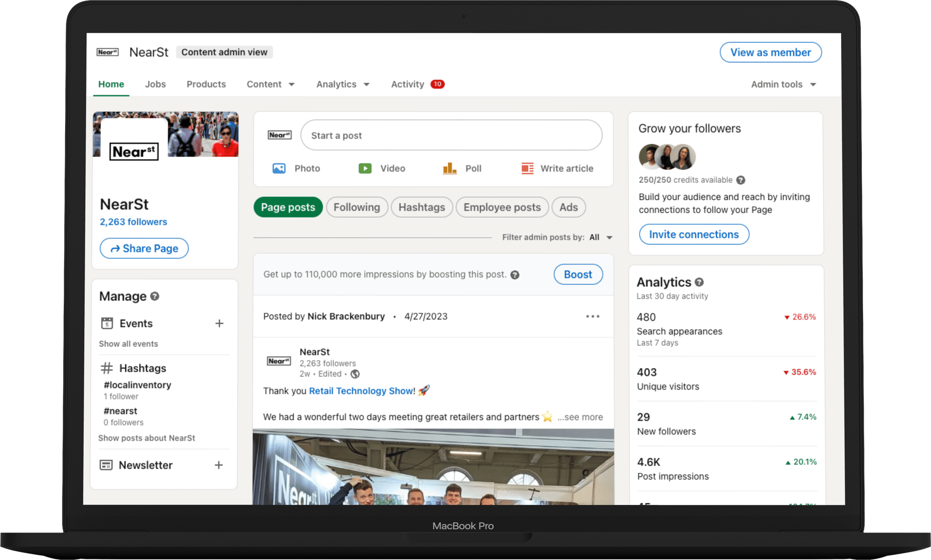Open the post's three-dot options menu

coord(593,317)
